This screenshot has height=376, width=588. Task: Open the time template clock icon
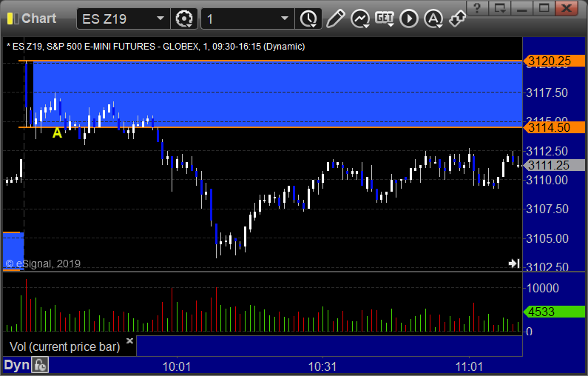click(308, 19)
